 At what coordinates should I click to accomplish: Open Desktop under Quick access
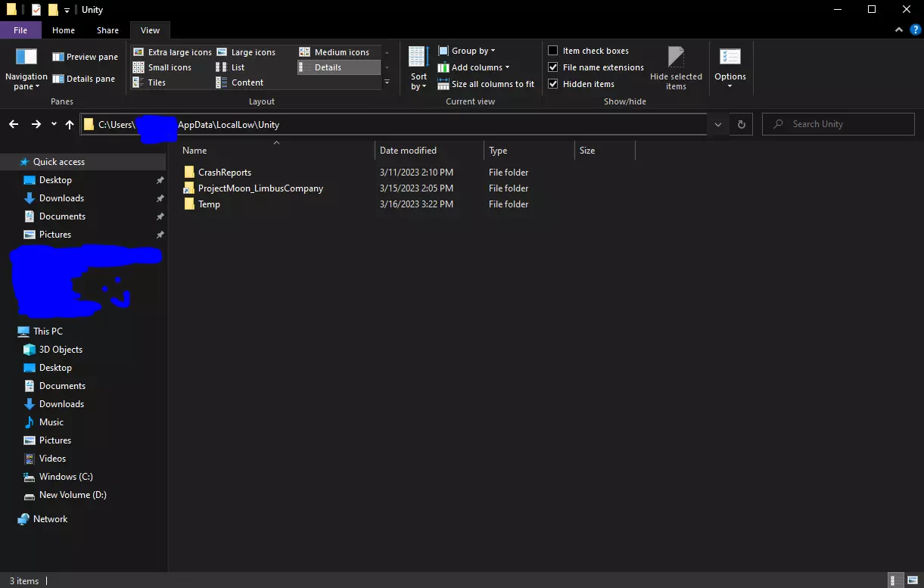coord(55,180)
